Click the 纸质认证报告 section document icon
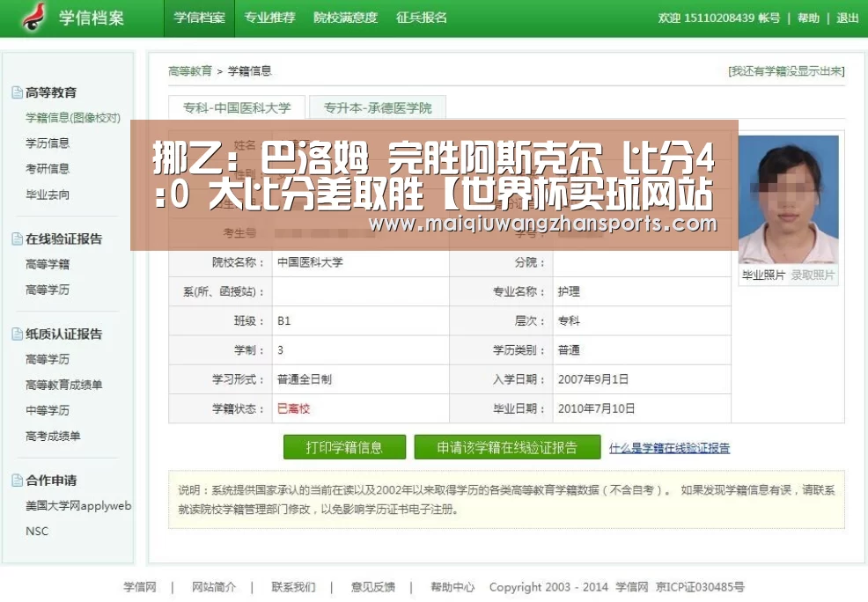 click(x=17, y=334)
